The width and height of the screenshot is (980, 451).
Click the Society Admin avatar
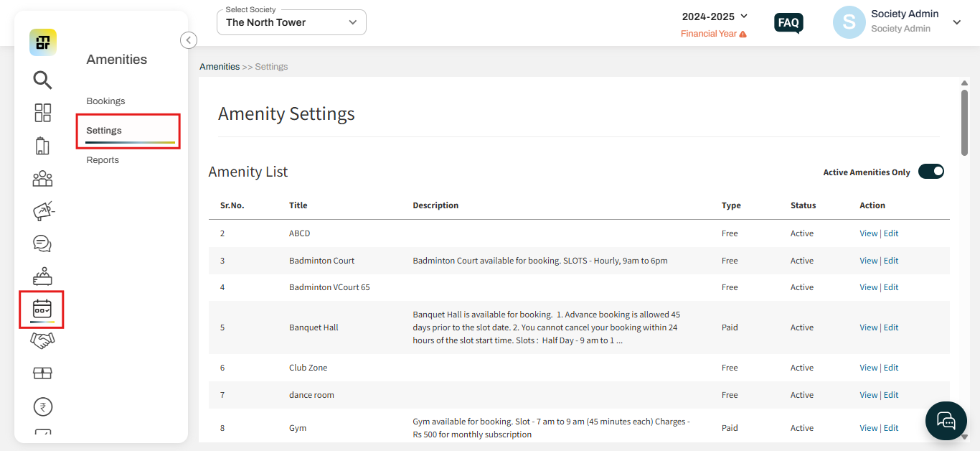pyautogui.click(x=849, y=22)
